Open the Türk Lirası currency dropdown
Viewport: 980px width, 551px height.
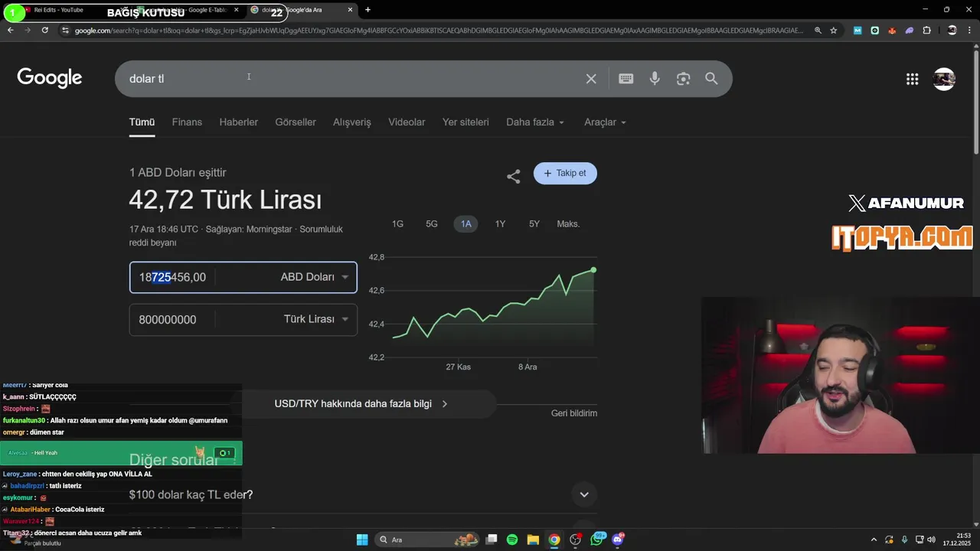316,319
